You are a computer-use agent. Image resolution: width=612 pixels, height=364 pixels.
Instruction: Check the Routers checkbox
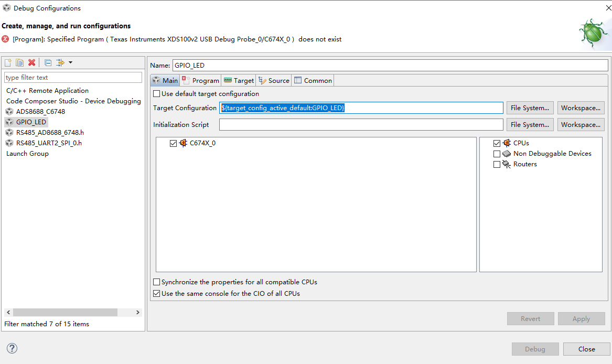(496, 164)
